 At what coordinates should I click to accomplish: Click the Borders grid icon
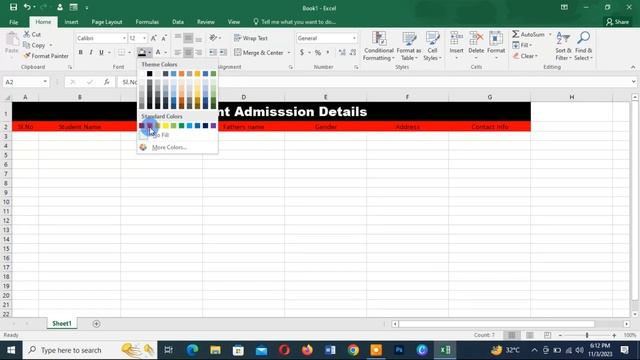click(121, 52)
